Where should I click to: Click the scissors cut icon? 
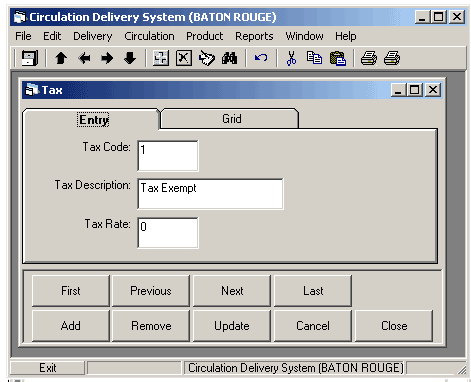(291, 58)
